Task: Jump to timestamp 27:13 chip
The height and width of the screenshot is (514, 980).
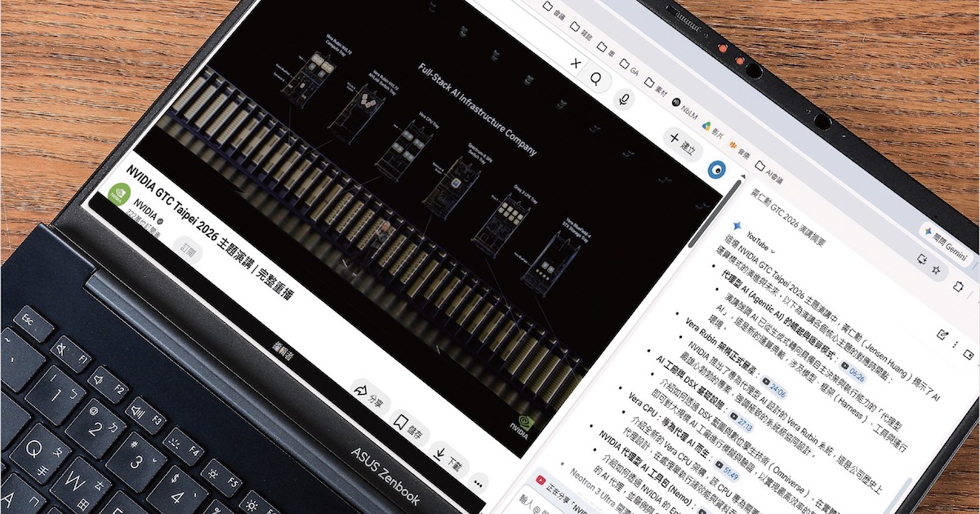Action: [x=742, y=422]
